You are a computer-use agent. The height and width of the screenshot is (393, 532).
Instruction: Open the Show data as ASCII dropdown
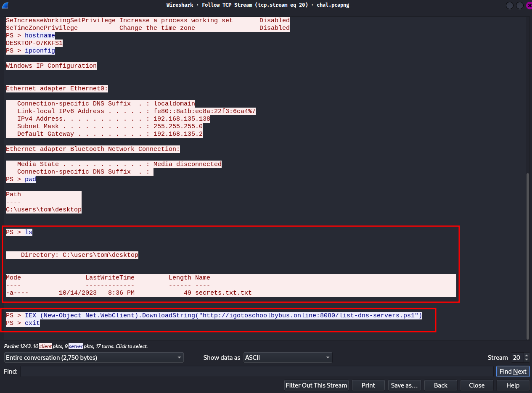coord(288,358)
